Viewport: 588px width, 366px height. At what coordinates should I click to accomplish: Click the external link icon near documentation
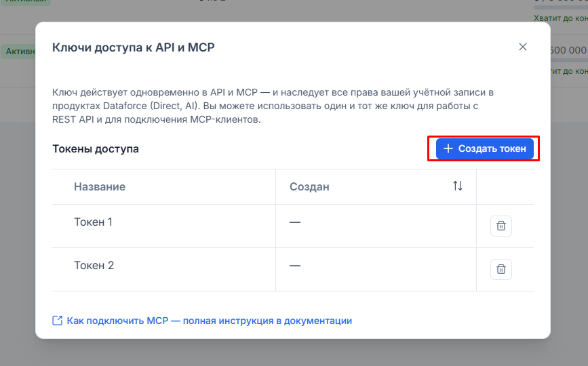pyautogui.click(x=58, y=321)
